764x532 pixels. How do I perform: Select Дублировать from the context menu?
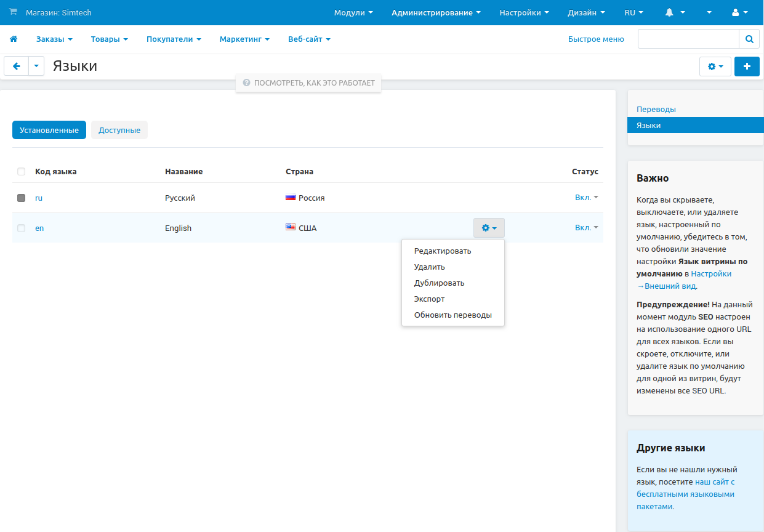tap(439, 283)
